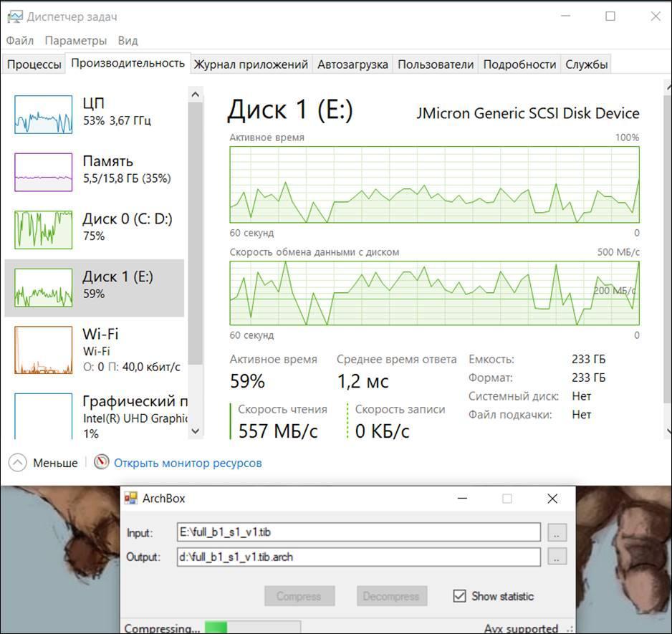Select the ЦП performance graph thumbnail

[x=44, y=114]
